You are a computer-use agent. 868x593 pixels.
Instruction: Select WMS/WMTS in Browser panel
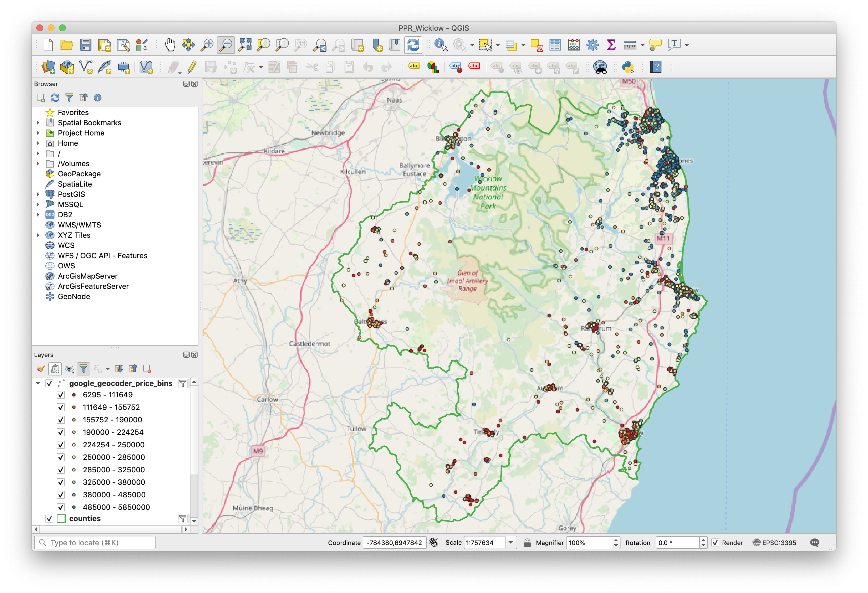click(79, 225)
